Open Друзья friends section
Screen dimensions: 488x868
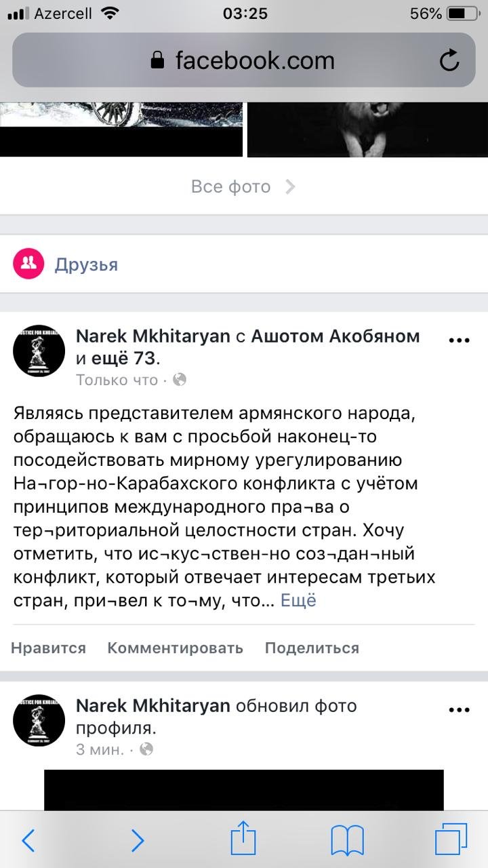86,264
